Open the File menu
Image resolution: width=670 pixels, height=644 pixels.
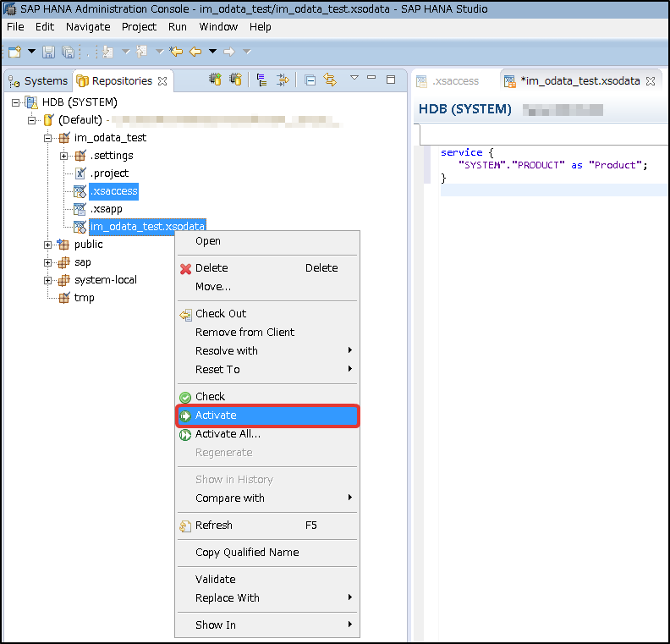pos(15,27)
